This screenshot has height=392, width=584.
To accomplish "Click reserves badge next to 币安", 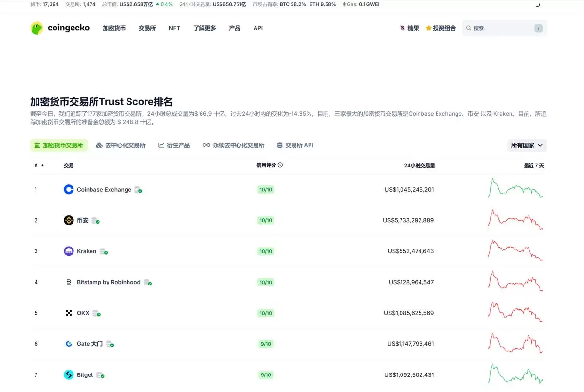I will 95,220.
